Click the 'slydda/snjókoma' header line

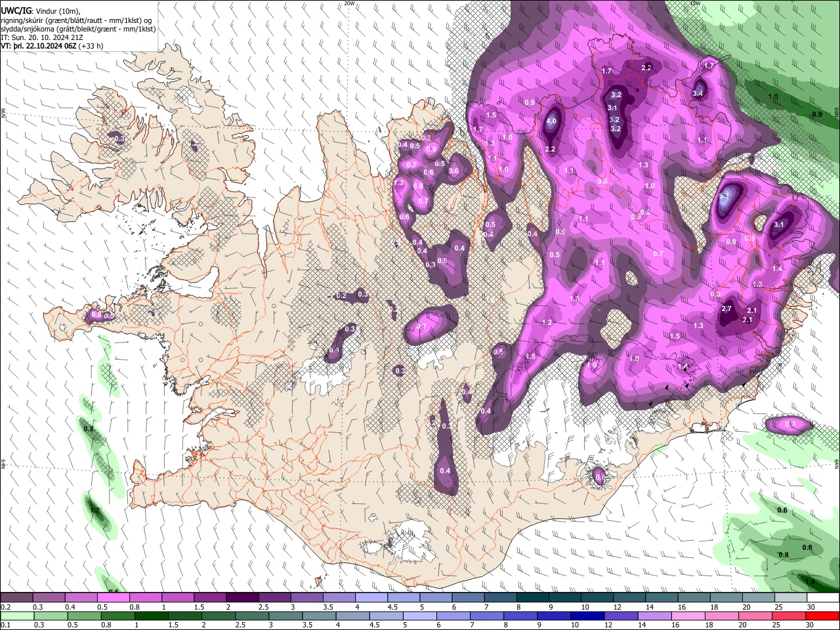(x=78, y=29)
